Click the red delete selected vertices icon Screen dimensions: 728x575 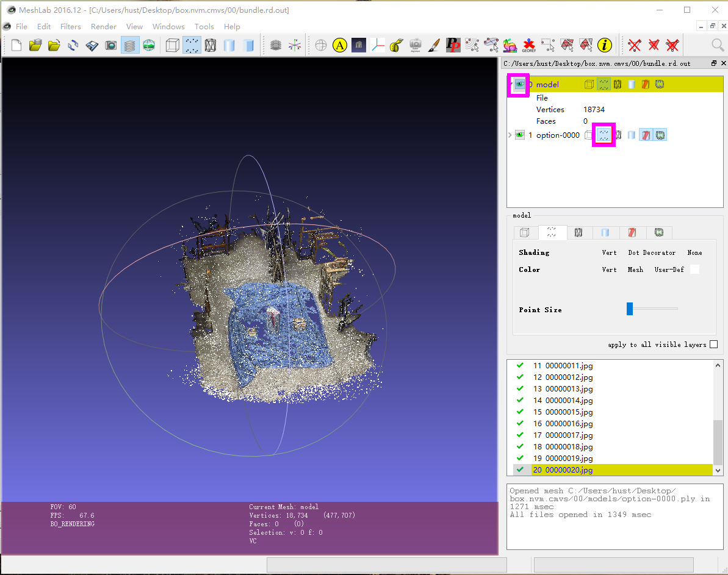[x=634, y=45]
